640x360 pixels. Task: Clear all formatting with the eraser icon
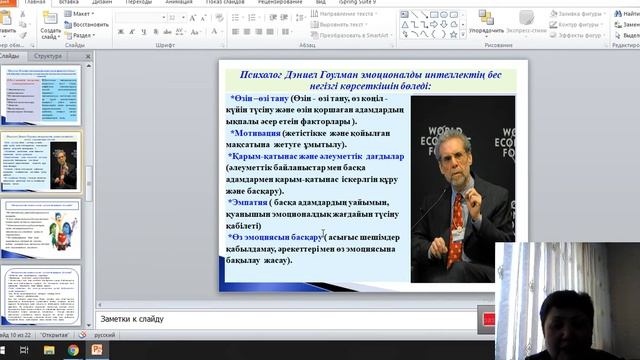pos(219,18)
